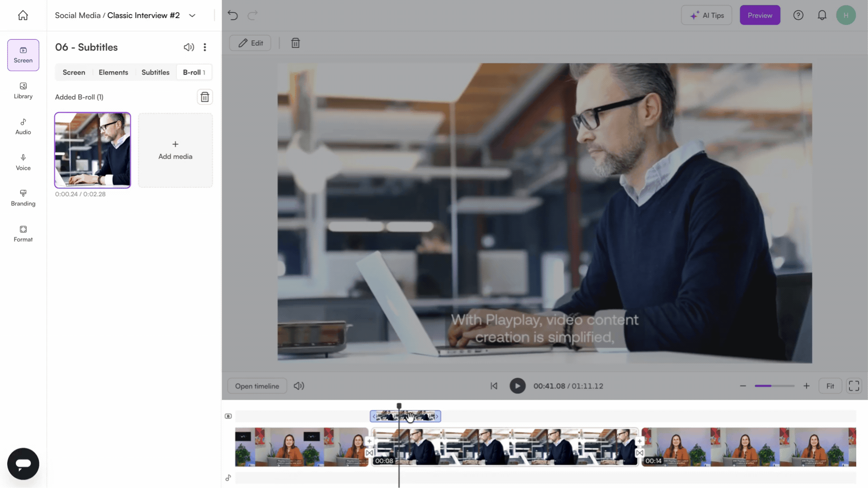Click the Add media placeholder tile
Screen dimensions: 868x488
click(x=175, y=150)
